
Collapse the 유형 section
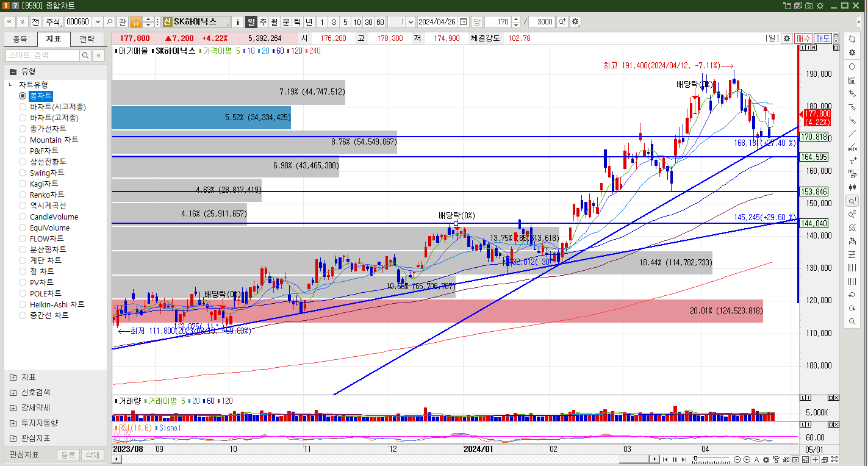pos(13,71)
